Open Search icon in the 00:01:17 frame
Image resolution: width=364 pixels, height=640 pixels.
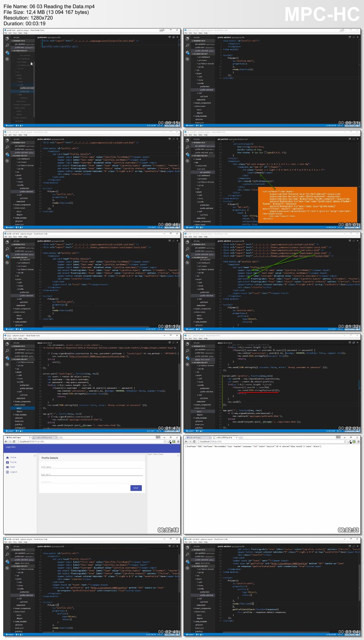coord(7,249)
